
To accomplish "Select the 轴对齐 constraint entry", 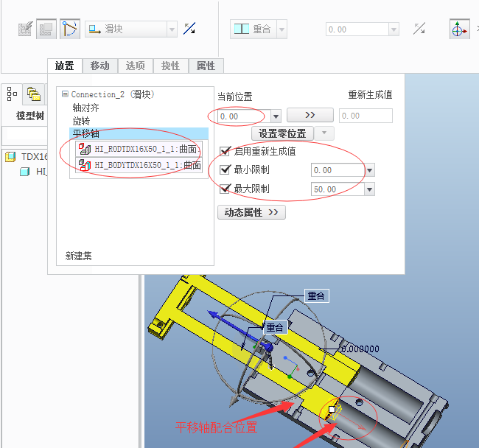I will (85, 108).
